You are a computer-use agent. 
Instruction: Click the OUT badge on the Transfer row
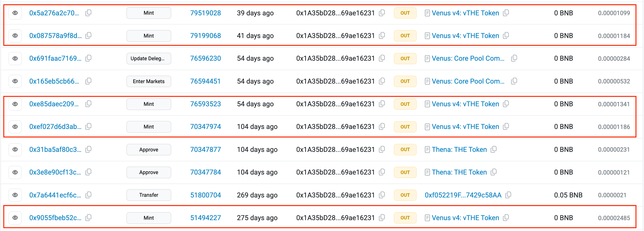coord(405,195)
